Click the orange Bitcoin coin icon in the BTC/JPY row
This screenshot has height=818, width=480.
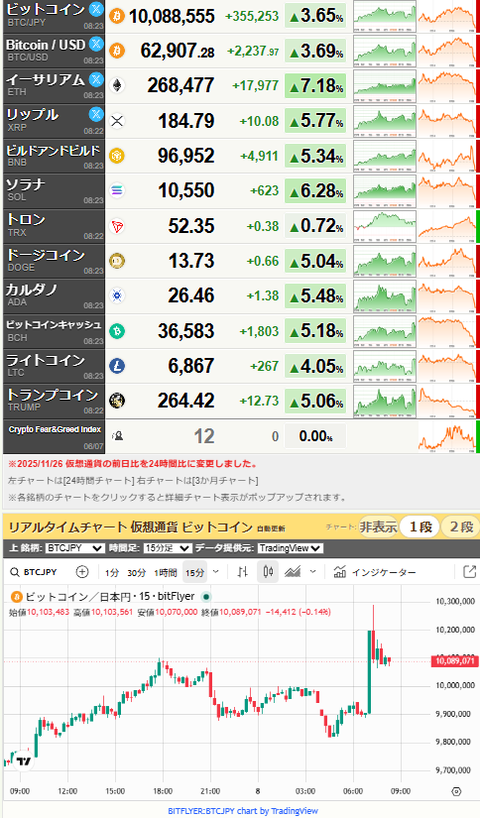[x=117, y=16]
